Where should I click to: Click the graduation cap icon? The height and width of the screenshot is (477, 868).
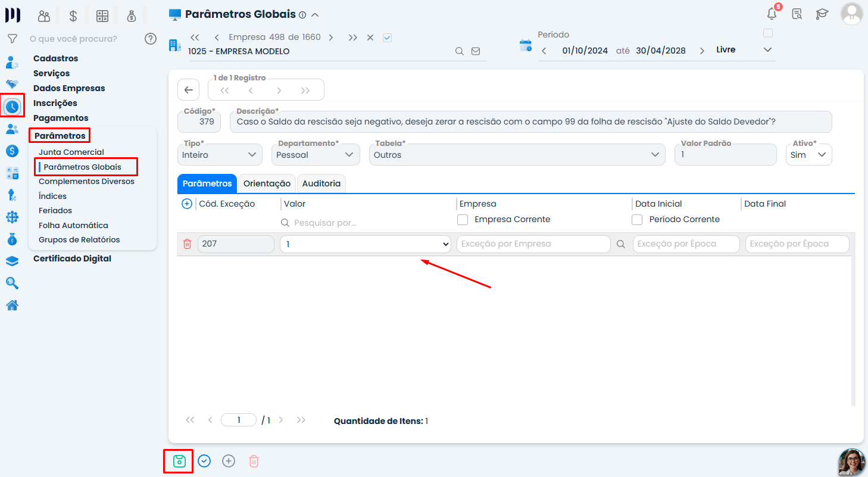pos(822,14)
